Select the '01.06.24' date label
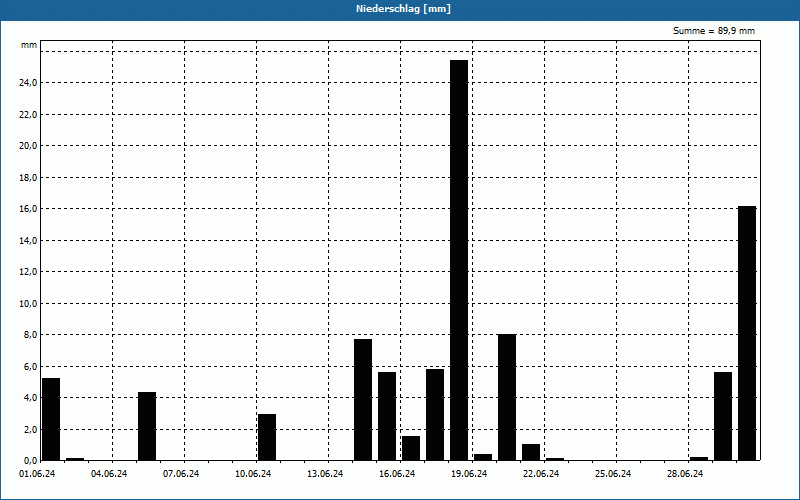This screenshot has height=500, width=800. [x=37, y=474]
